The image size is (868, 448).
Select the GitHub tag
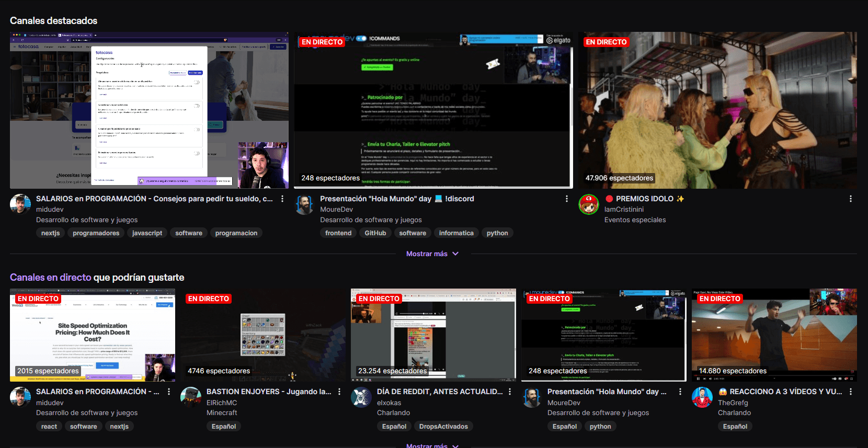click(375, 233)
